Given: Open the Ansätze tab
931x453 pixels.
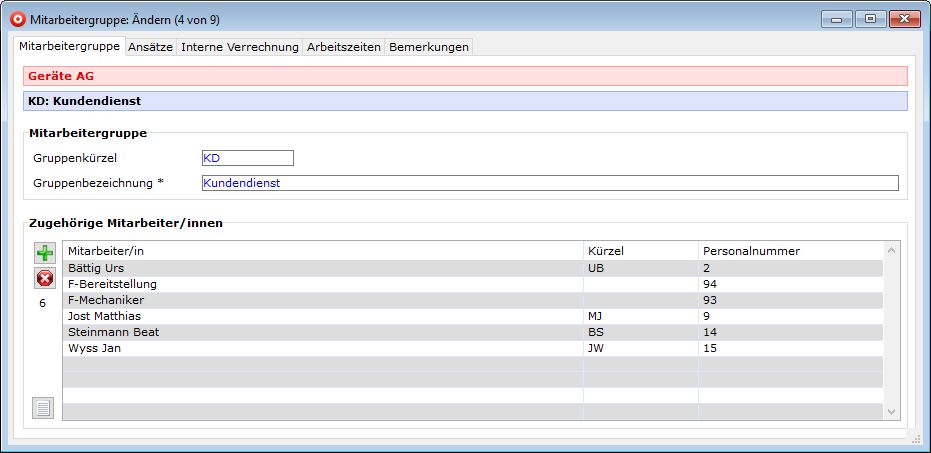Looking at the screenshot, I should click(x=151, y=47).
